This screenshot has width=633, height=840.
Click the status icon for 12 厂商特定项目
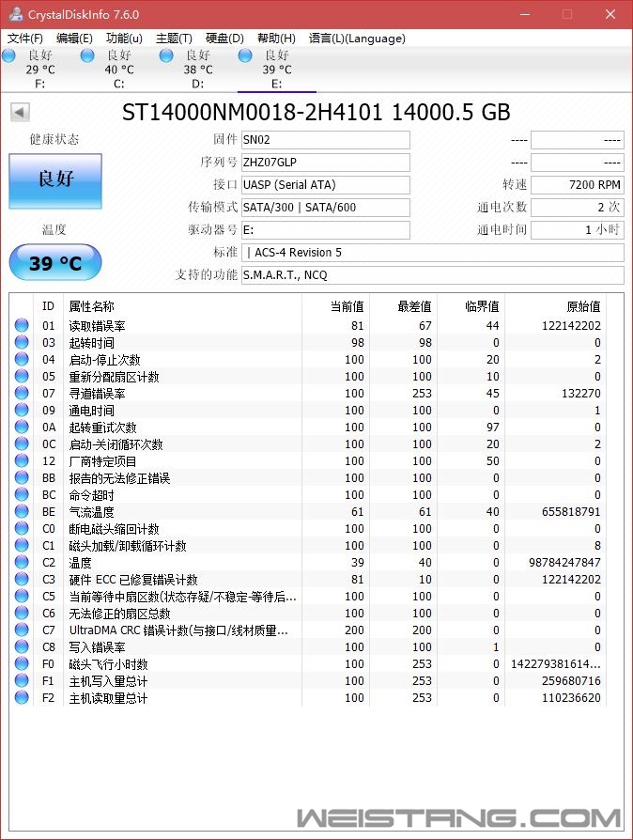click(x=22, y=460)
